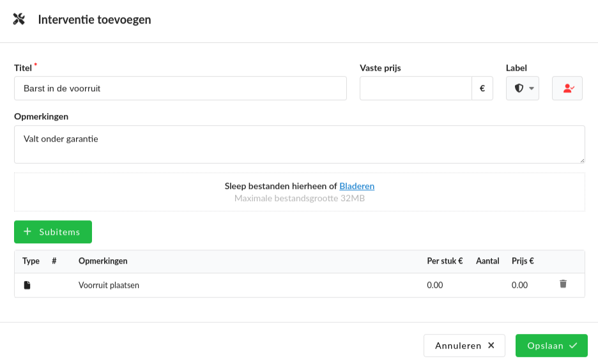Click the euro sign next to Vaste prijs
The height and width of the screenshot is (364, 598).
[482, 88]
